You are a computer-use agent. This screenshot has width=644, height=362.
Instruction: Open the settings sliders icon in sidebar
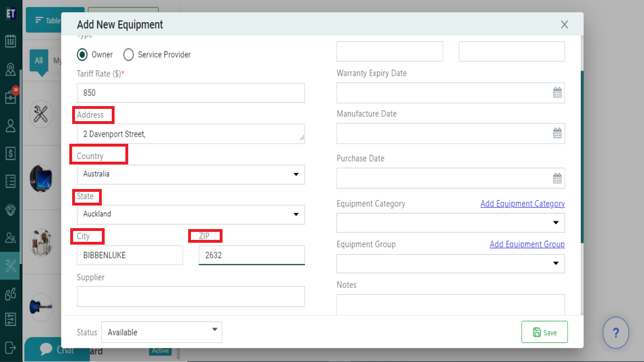[10, 319]
